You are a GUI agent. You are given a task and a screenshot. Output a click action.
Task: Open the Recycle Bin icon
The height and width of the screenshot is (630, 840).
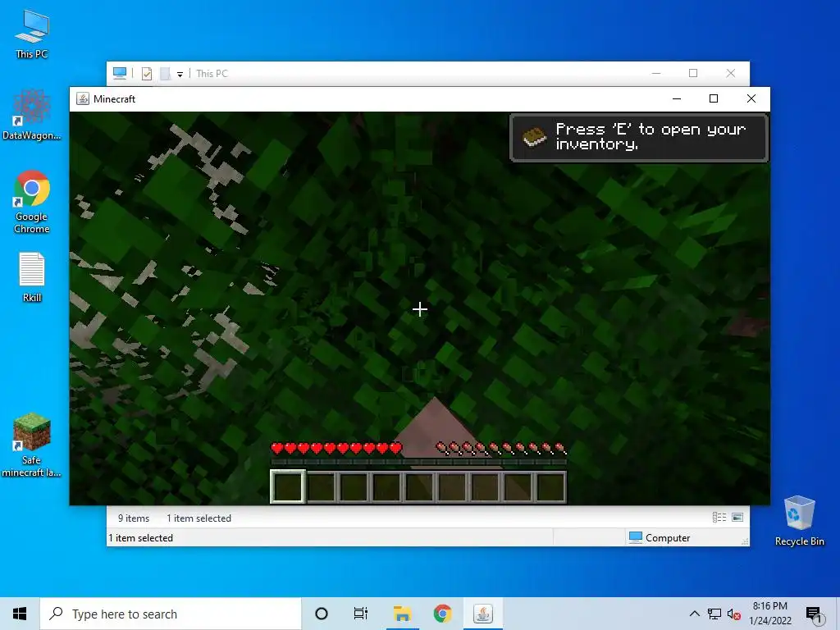point(799,520)
